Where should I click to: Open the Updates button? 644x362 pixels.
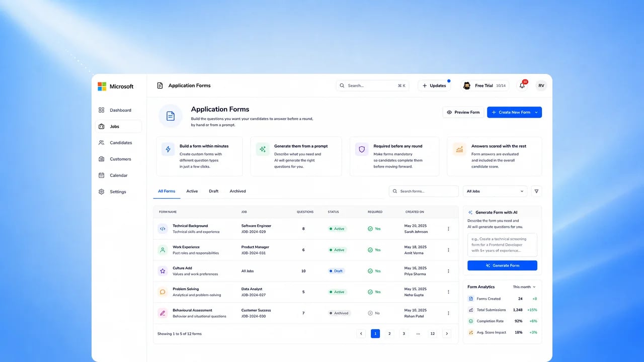click(434, 85)
